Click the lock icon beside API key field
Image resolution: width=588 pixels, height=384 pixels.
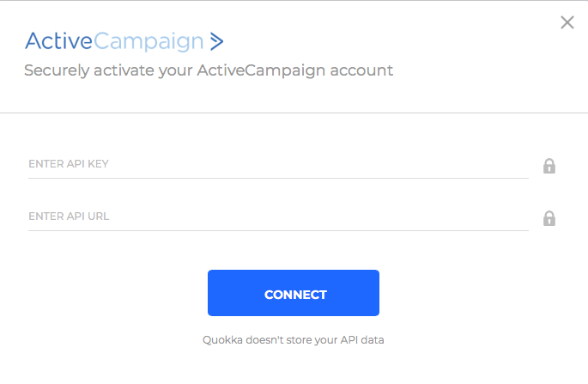[x=549, y=166]
